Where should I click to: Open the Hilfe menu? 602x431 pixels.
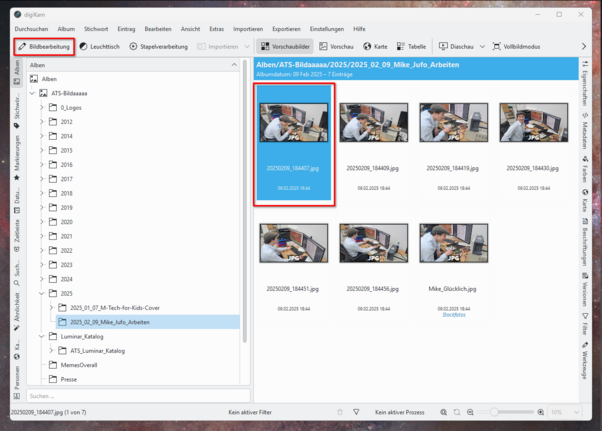click(x=359, y=29)
